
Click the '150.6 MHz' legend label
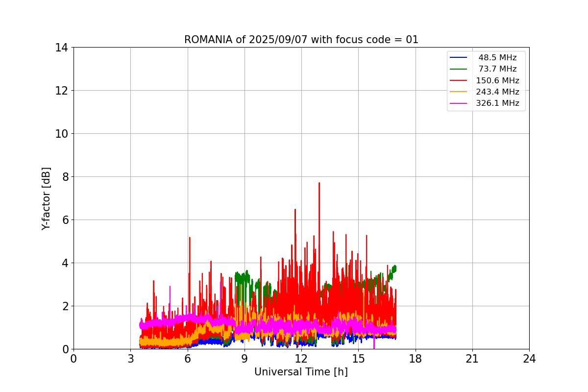click(497, 80)
